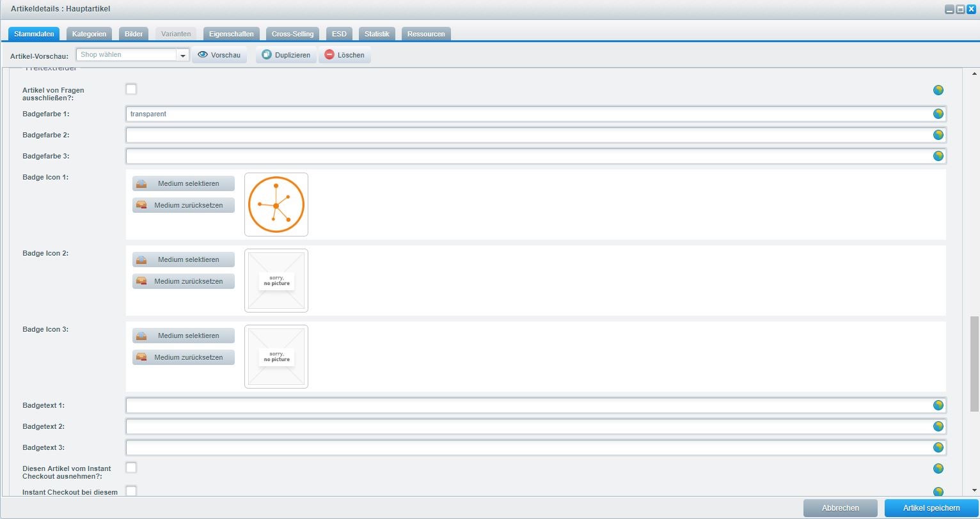Click Medium selektieren for Badge Icon 3
The width and height of the screenshot is (980, 519).
point(184,336)
